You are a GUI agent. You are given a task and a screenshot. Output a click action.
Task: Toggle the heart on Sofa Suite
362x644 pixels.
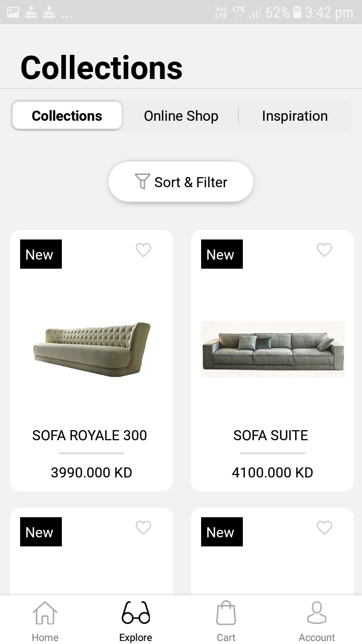pyautogui.click(x=324, y=250)
